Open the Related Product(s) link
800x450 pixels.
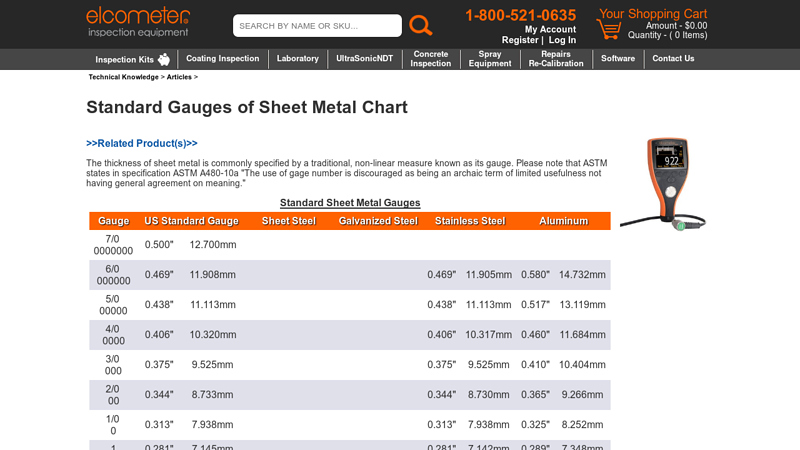pyautogui.click(x=142, y=143)
